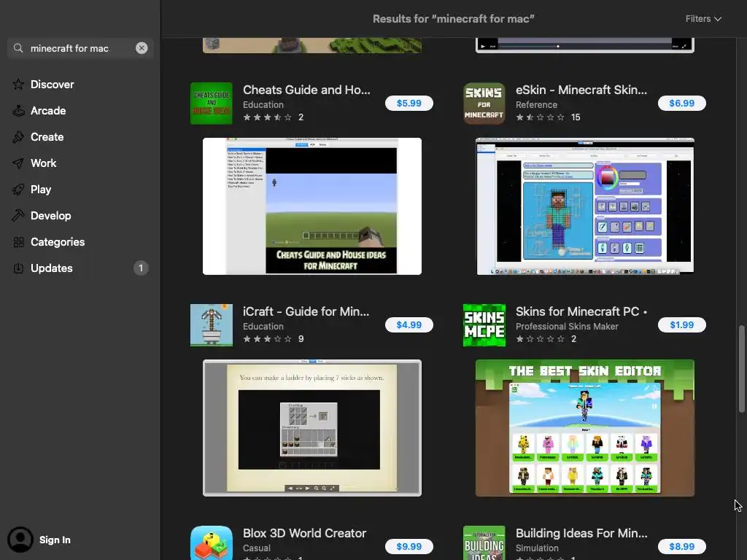Click the 'Reference' category text under eSkin
This screenshot has height=560, width=747.
536,105
